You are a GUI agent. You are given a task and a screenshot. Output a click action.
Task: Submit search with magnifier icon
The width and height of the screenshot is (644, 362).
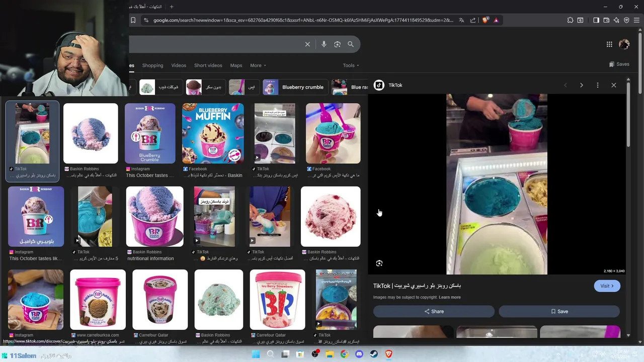point(351,44)
